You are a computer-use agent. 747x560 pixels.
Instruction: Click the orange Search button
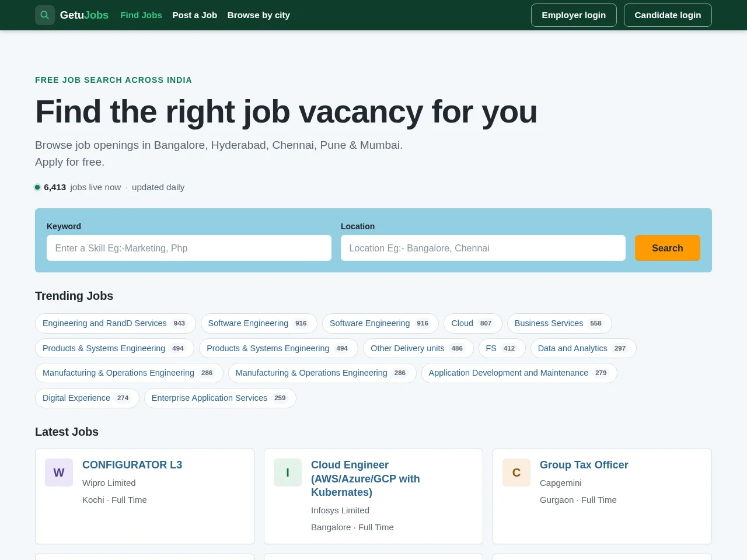668,248
